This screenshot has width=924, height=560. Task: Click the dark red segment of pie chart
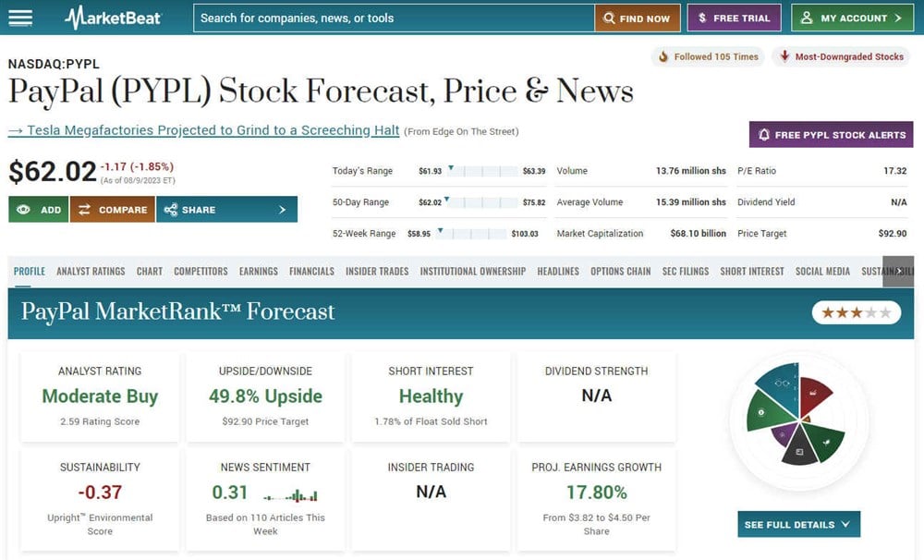coord(814,395)
